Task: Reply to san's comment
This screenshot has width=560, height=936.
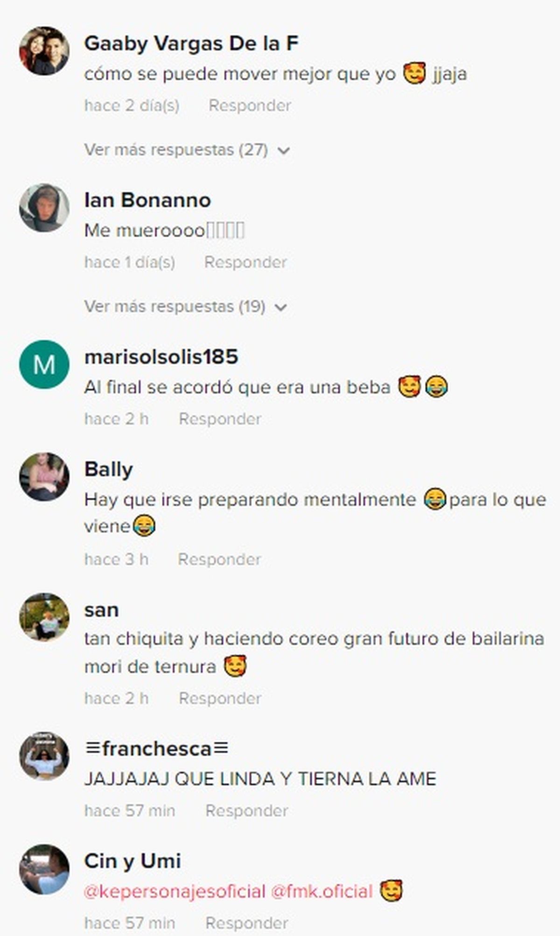Action: coord(220,699)
